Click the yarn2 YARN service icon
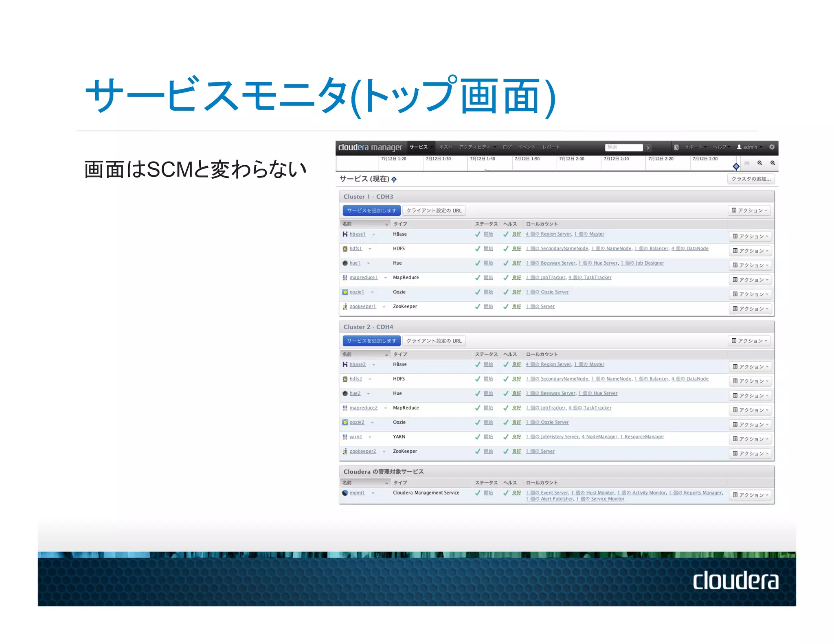This screenshot has height=644, width=834. point(345,437)
